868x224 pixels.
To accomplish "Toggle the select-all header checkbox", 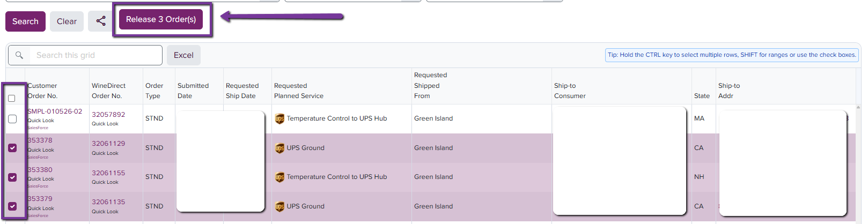I will click(x=12, y=98).
